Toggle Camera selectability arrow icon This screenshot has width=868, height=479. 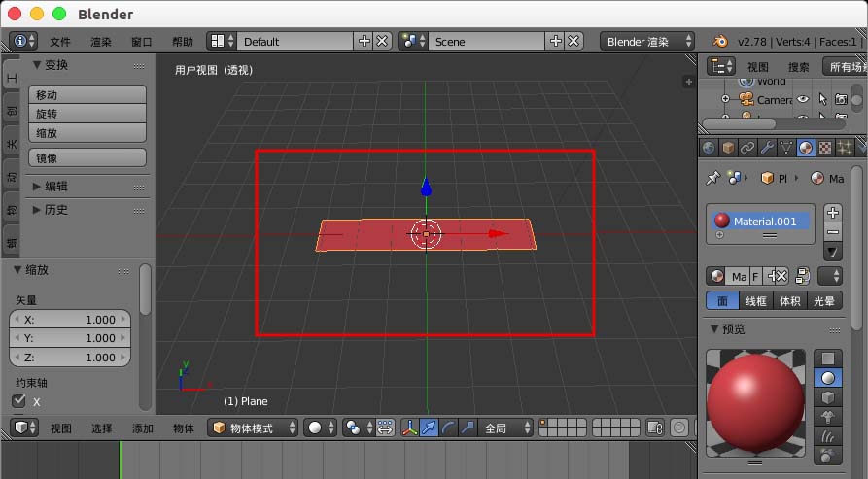[x=822, y=99]
